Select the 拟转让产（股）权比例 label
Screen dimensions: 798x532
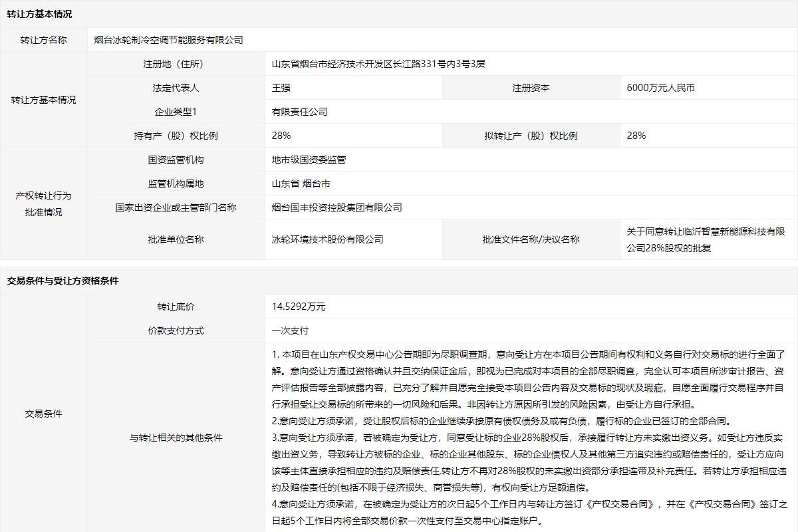(x=531, y=136)
